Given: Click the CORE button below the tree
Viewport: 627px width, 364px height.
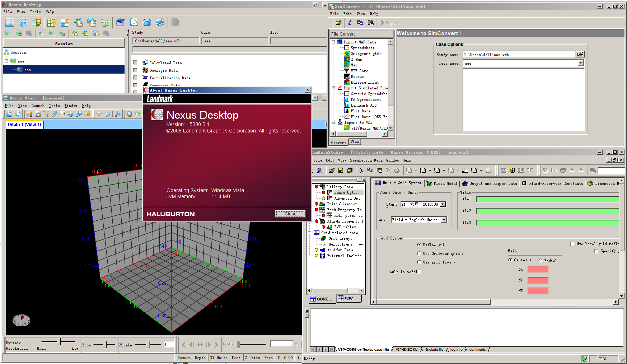Looking at the screenshot, I should pos(322,299).
